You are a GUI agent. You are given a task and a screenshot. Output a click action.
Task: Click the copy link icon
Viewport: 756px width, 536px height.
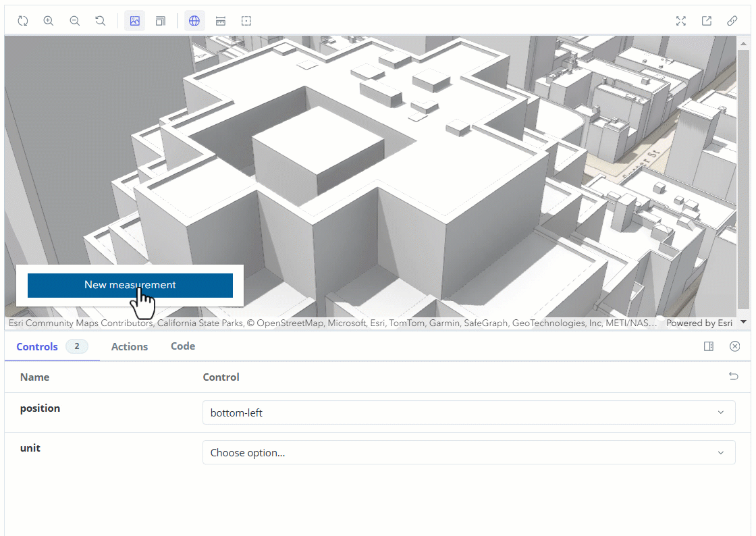[732, 21]
